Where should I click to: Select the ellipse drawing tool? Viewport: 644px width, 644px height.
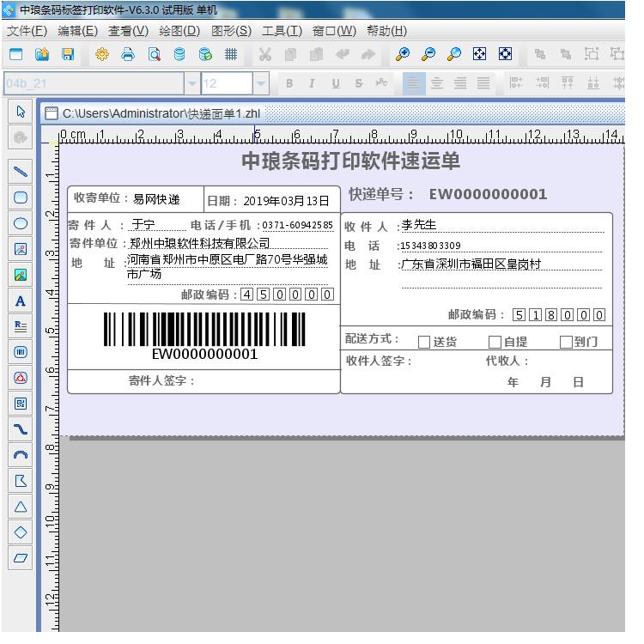21,223
